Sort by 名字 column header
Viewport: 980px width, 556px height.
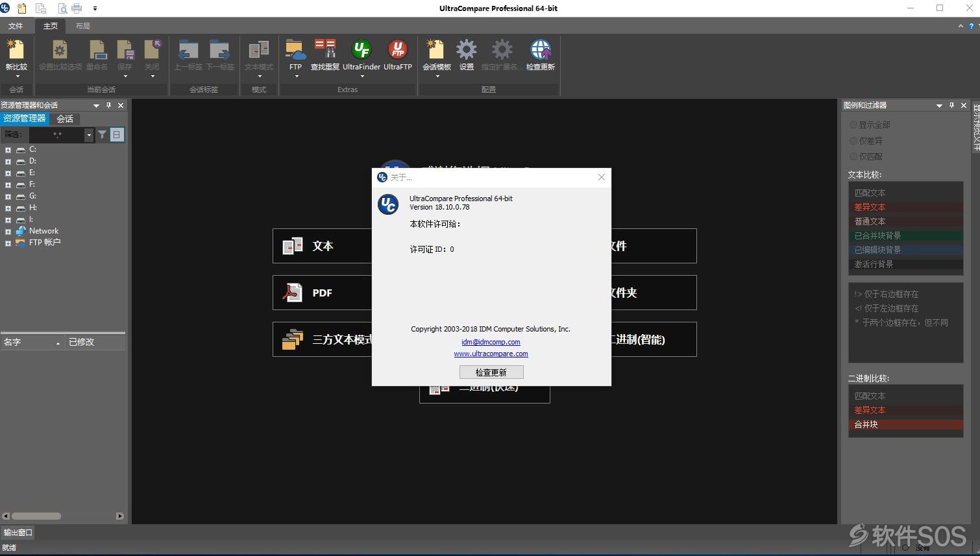click(32, 342)
